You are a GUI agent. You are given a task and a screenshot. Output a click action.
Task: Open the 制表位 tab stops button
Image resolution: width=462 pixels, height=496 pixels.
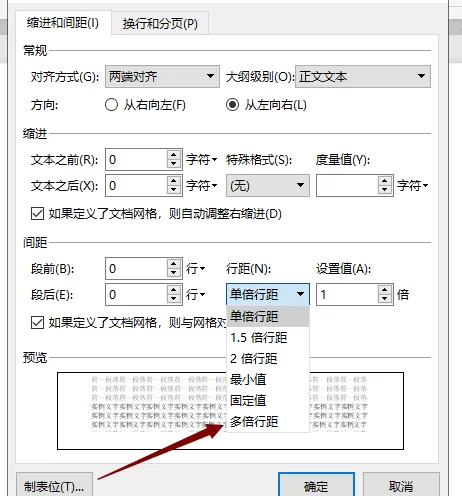pyautogui.click(x=54, y=486)
